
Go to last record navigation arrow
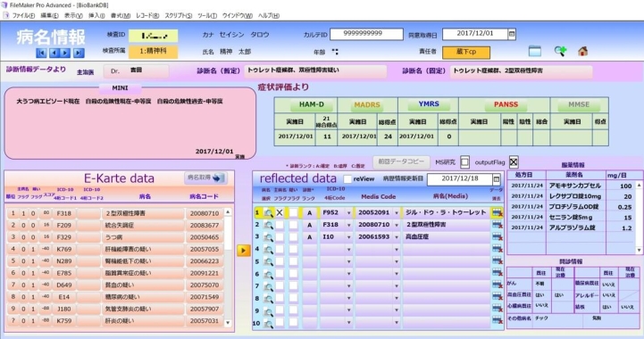click(78, 53)
